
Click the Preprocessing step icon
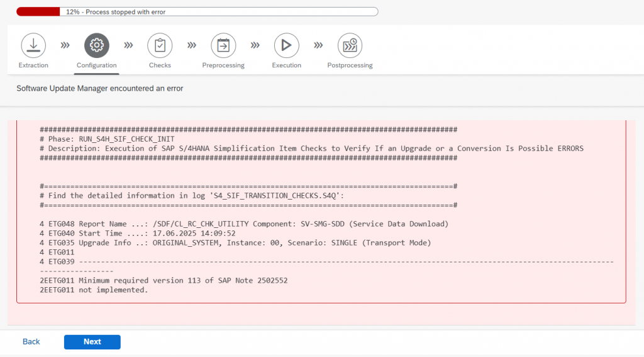click(x=223, y=45)
